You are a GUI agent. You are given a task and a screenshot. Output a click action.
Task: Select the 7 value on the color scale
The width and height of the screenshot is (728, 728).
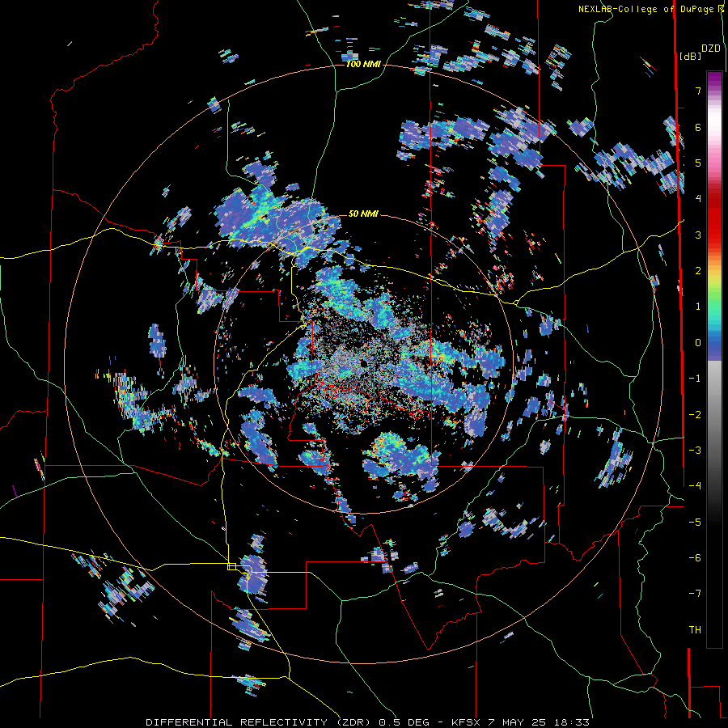tap(698, 91)
